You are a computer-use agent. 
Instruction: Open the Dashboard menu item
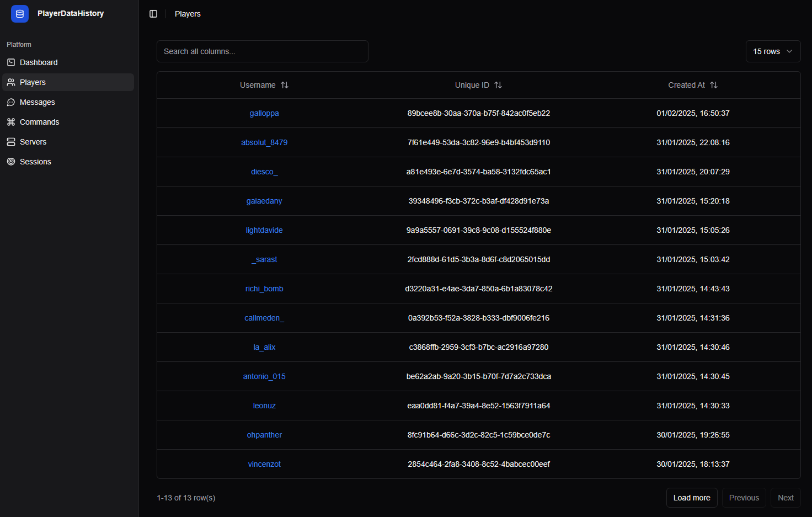click(68, 62)
